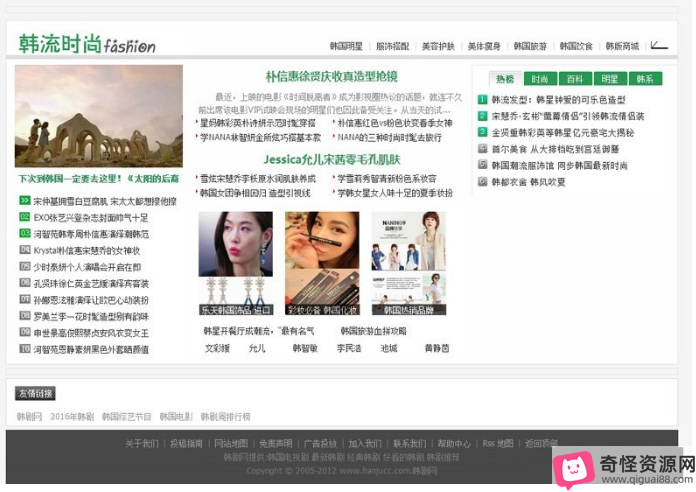Open the 韩版商城 navigation item

[622, 46]
